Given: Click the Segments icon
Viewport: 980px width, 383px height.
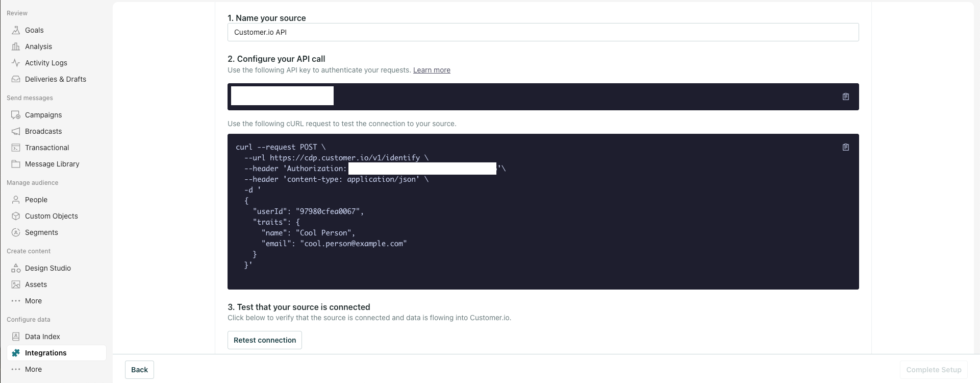Looking at the screenshot, I should click(x=16, y=232).
